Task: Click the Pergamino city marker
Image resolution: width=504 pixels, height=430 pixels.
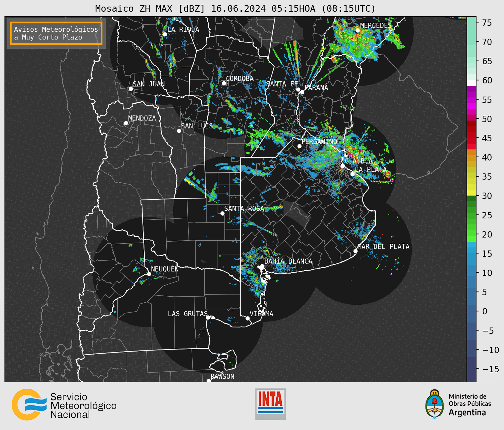Action: click(299, 146)
